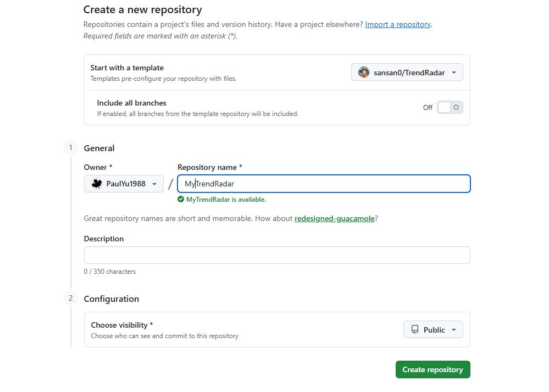Click the 'MyTrendRadar is available' status message
Viewport: 549px width, 392px height.
tap(226, 200)
